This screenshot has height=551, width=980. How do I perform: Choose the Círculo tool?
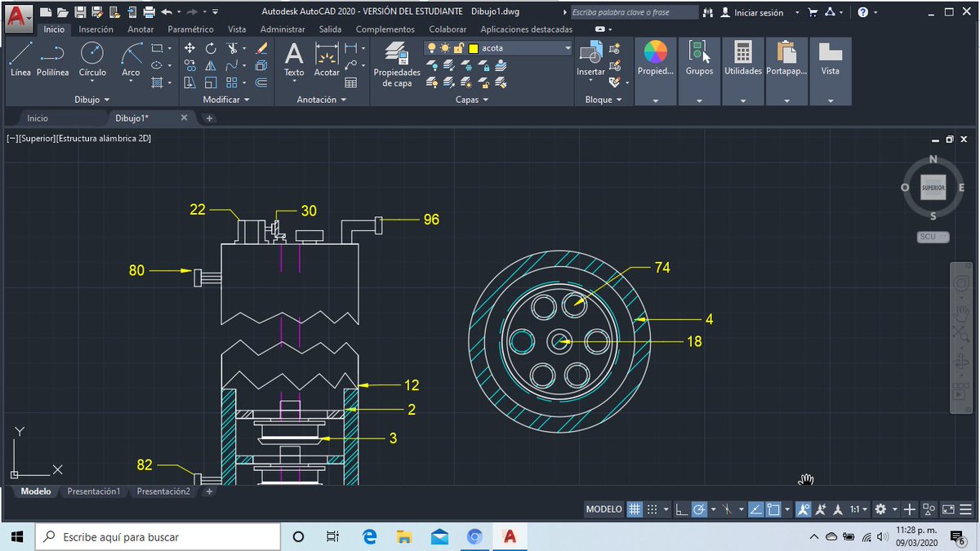pyautogui.click(x=92, y=59)
